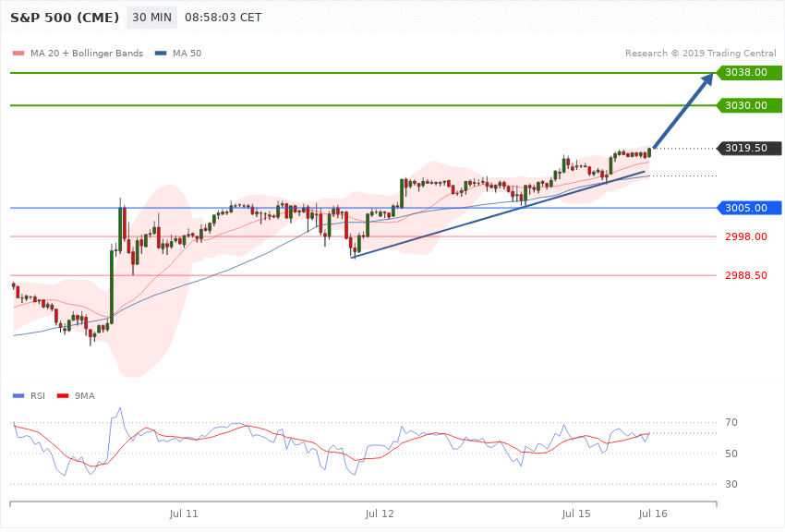This screenshot has height=532, width=785.
Task: Click the 9MA legend label
Action: 85,396
